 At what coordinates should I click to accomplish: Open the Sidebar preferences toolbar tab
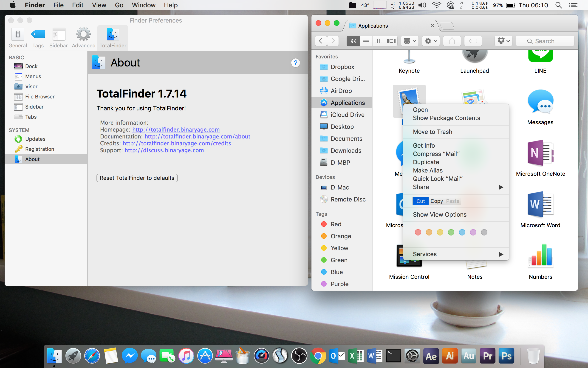coord(58,38)
